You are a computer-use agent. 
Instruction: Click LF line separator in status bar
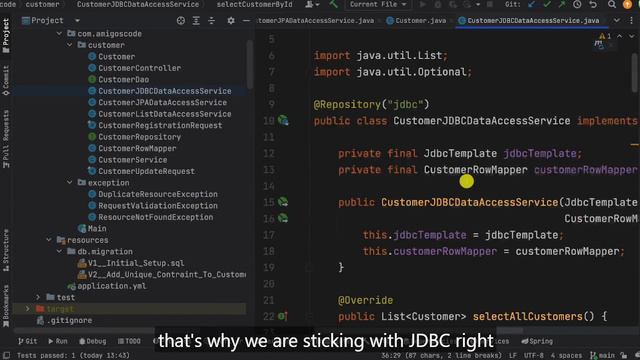coord(513,356)
